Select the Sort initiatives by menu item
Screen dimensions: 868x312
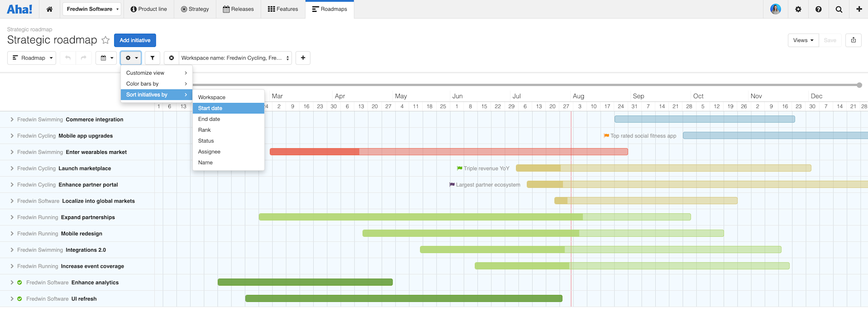(x=156, y=95)
